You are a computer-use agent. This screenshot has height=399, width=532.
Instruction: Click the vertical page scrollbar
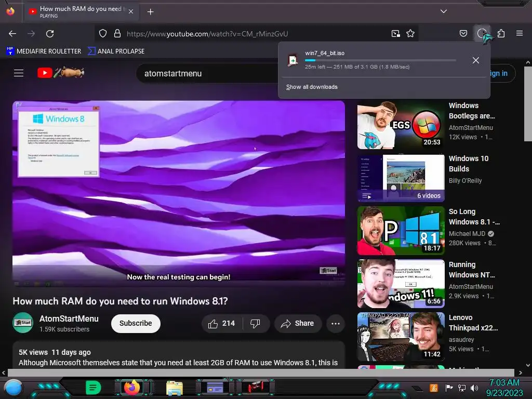528,104
